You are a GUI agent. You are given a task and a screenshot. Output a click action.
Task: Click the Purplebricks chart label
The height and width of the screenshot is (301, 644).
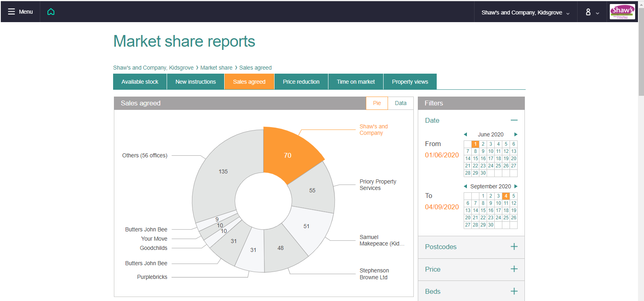(152, 277)
